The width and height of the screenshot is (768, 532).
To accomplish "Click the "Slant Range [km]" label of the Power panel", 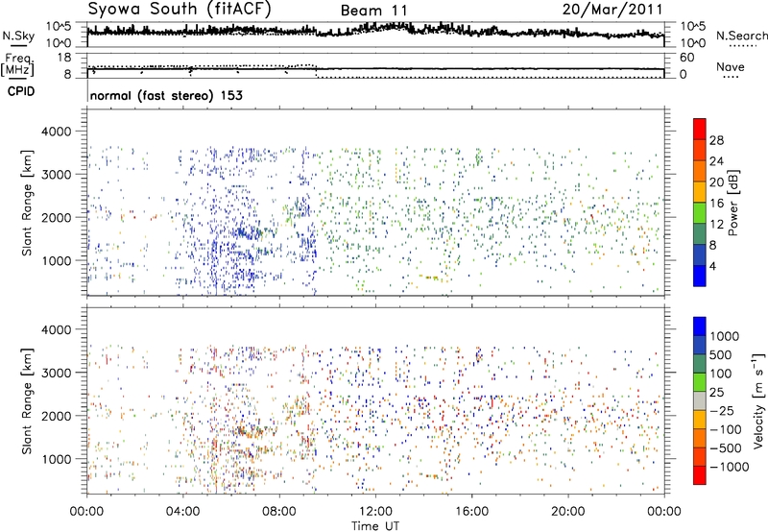I will click(x=27, y=203).
